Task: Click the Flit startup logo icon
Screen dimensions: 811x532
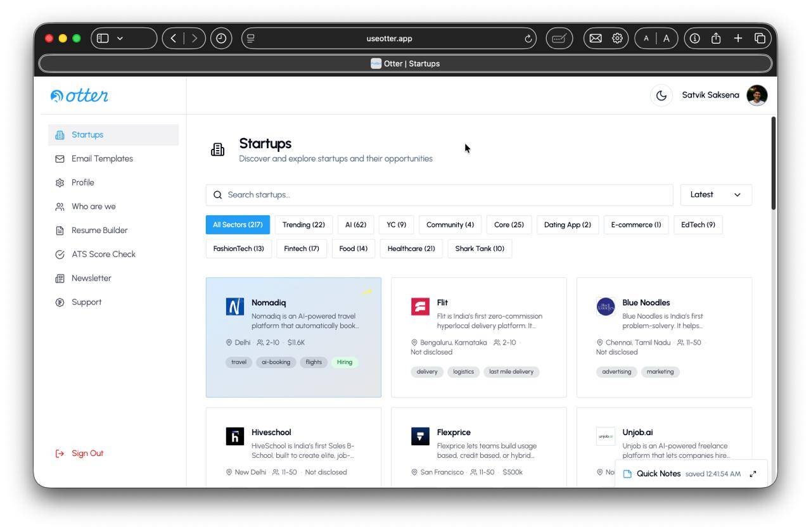Action: click(420, 307)
